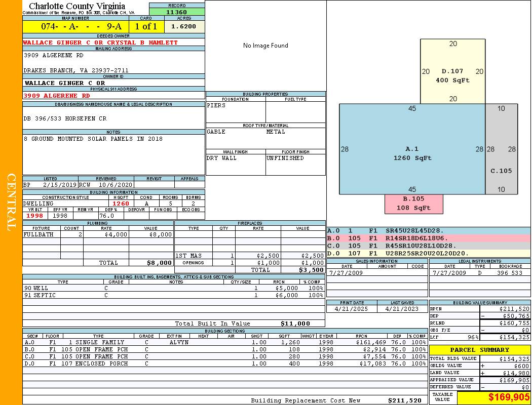This screenshot has width=532, height=405.
Task: Click the green record number 11360
Action: pos(177,12)
